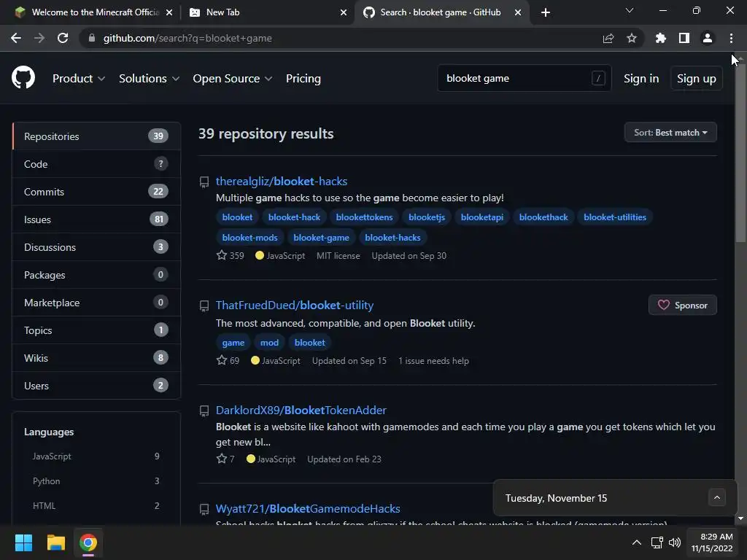Close the New Tab tab
Screen dimensions: 747x560
pos(344,12)
